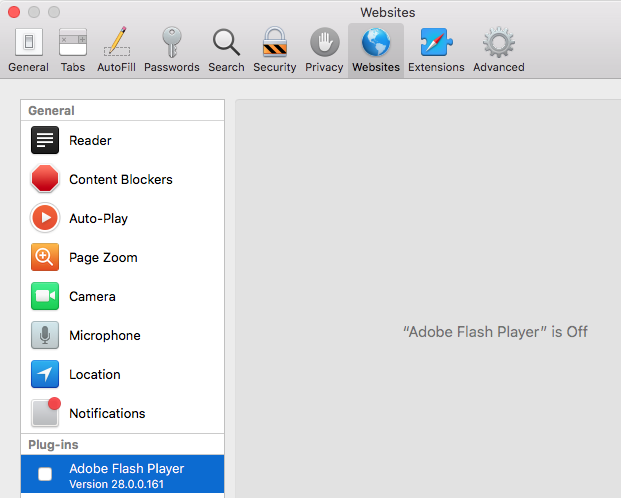Open the AutoFill pencil icon
The height and width of the screenshot is (498, 621).
[x=116, y=41]
